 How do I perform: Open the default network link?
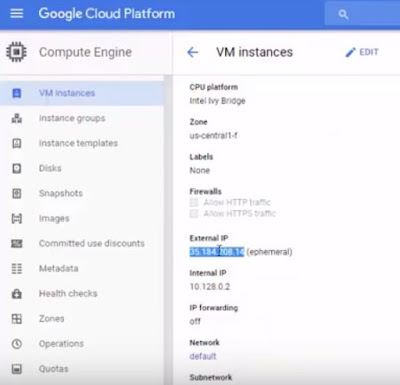(203, 356)
